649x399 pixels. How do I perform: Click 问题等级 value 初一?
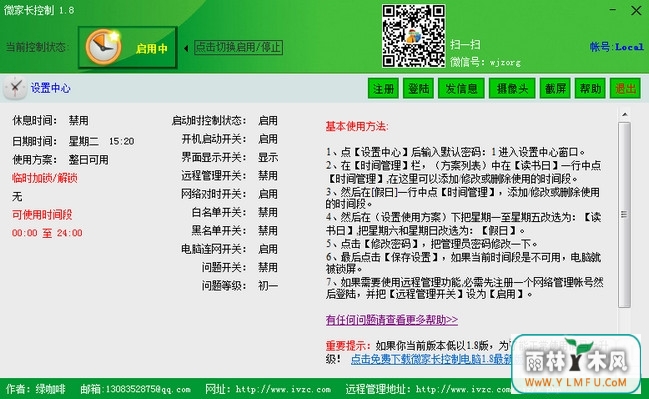click(x=268, y=285)
